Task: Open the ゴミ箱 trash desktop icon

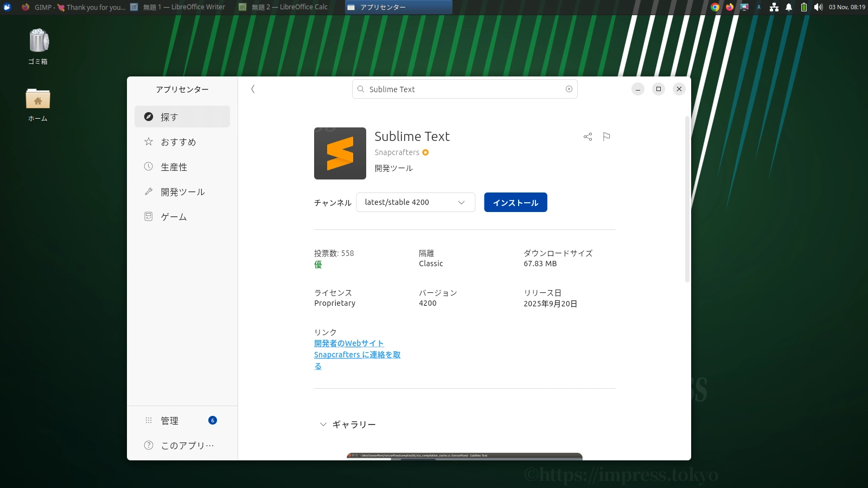Action: (38, 47)
